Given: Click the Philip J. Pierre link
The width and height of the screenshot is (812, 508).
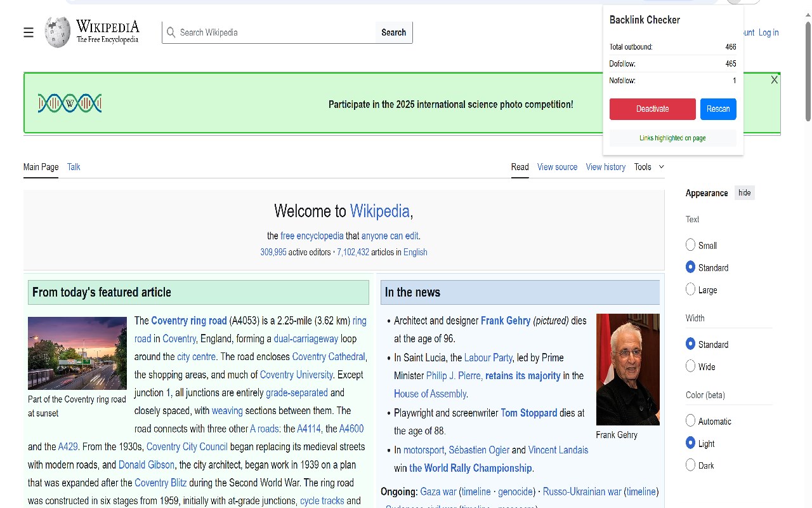Looking at the screenshot, I should (x=454, y=375).
